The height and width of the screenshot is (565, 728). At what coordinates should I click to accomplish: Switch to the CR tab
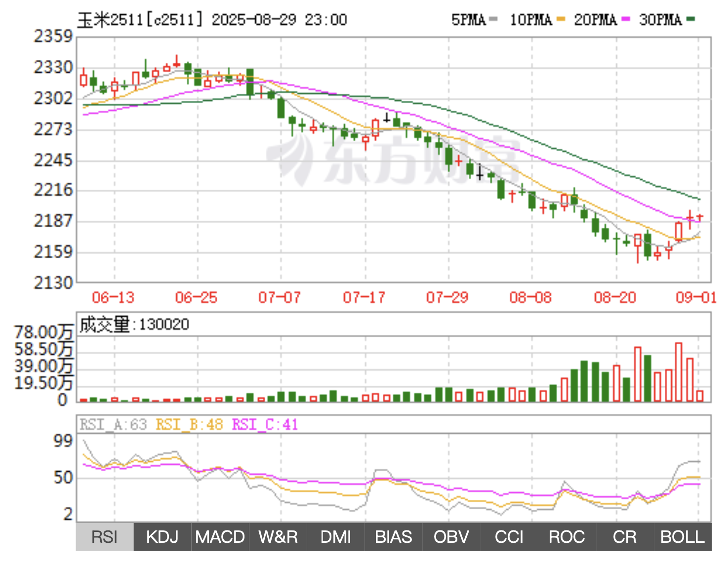point(624,537)
